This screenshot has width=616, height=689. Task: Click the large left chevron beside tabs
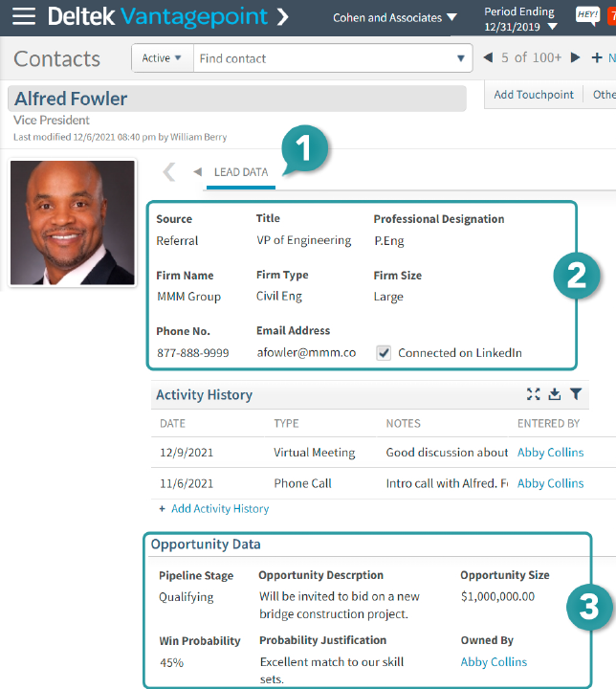169,172
